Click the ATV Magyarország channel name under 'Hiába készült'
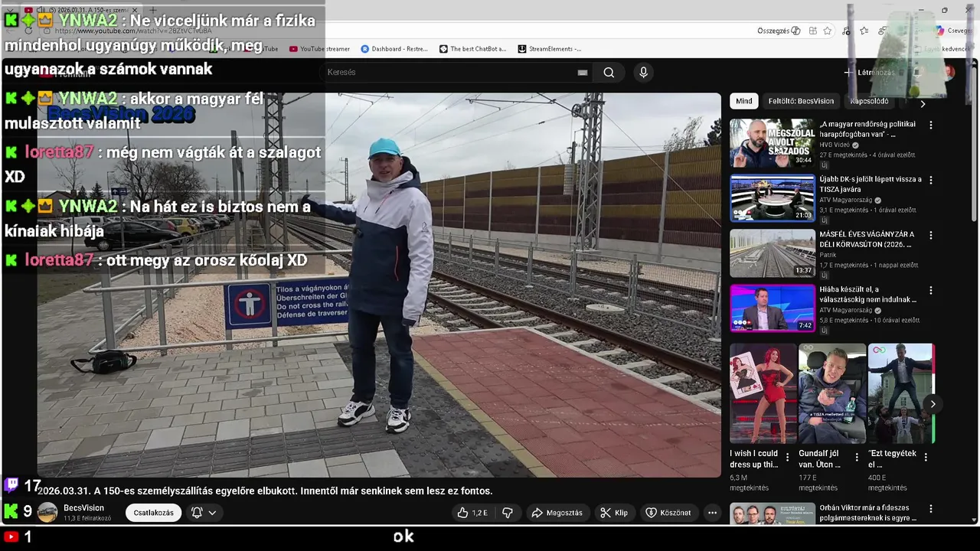The width and height of the screenshot is (980, 551). 845,310
